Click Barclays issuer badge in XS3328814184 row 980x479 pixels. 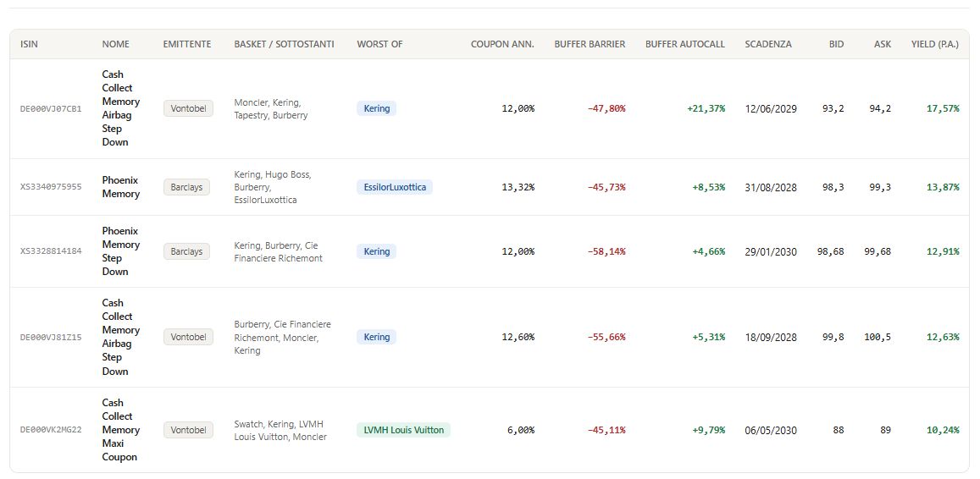click(x=187, y=251)
